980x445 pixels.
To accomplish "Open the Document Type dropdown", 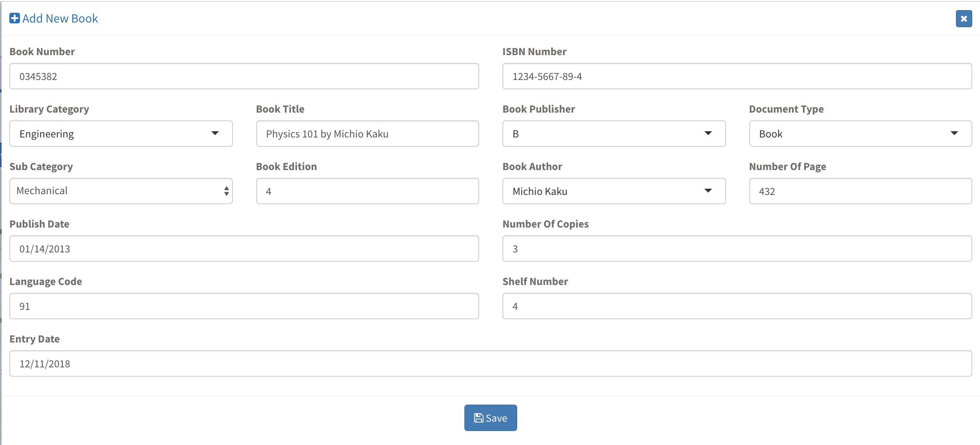I will [860, 134].
